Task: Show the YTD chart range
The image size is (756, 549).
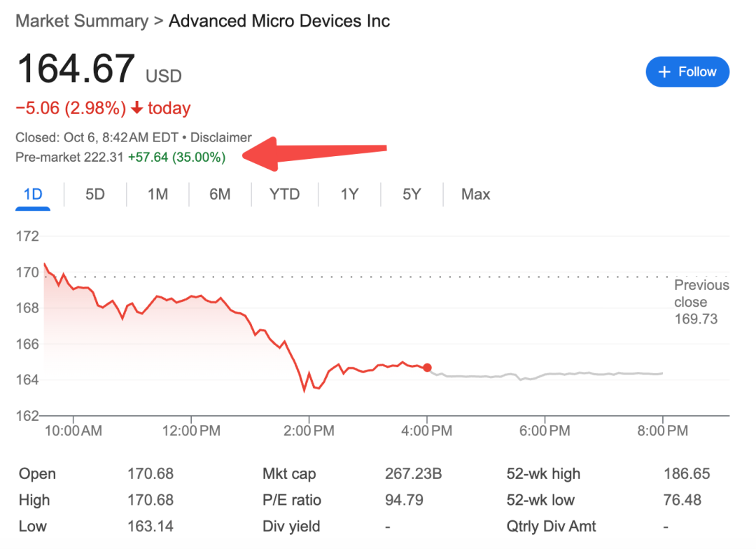Action: click(x=284, y=194)
